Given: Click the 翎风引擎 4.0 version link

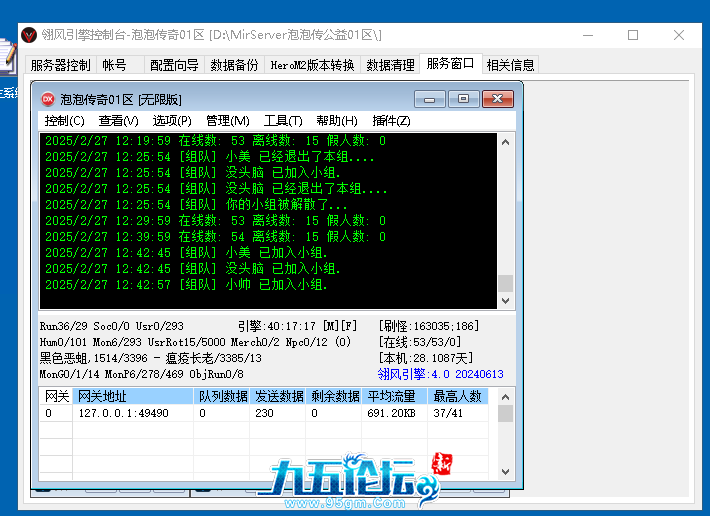Looking at the screenshot, I should (x=440, y=374).
